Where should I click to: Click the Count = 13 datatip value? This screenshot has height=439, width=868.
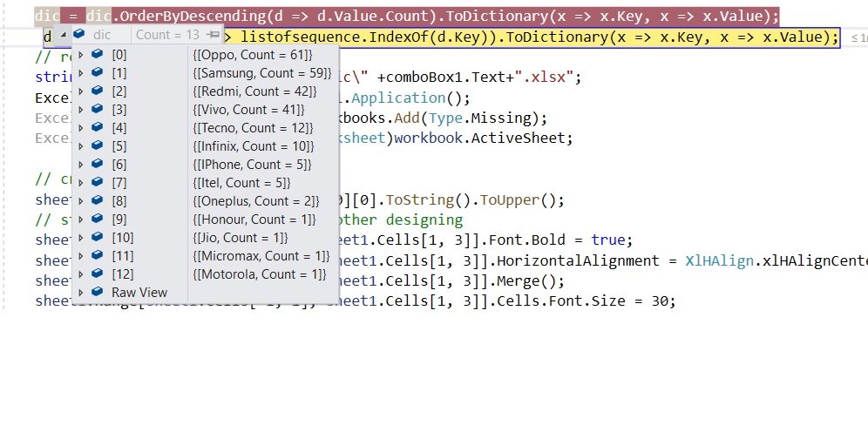point(167,35)
